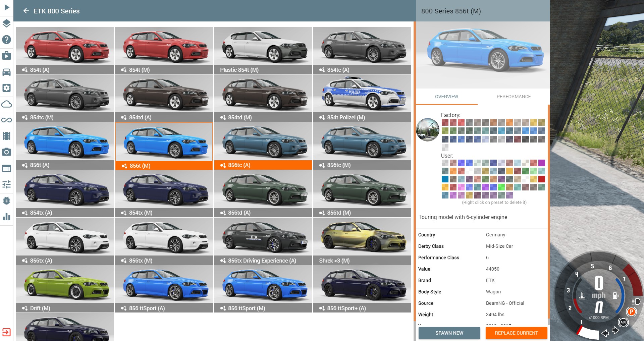The height and width of the screenshot is (341, 644).
Task: Open the photo mode camera icon
Action: [6, 152]
